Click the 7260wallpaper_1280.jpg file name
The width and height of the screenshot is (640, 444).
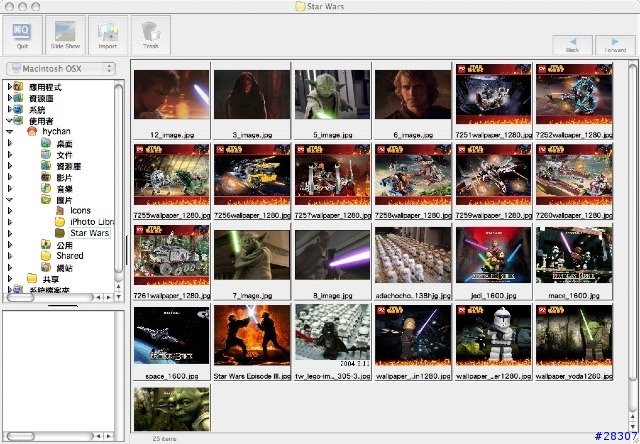(x=574, y=215)
